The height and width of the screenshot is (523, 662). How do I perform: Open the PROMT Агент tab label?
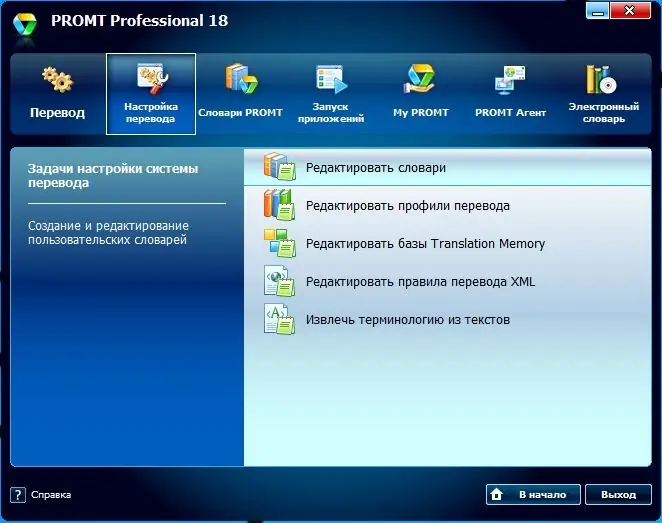coord(510,113)
